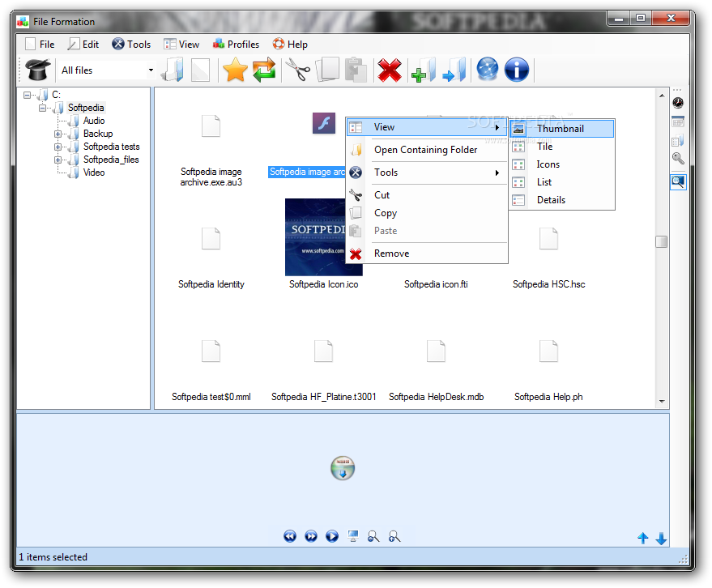
Task: Click the file list vertical scrollbar thumb
Action: 662,242
